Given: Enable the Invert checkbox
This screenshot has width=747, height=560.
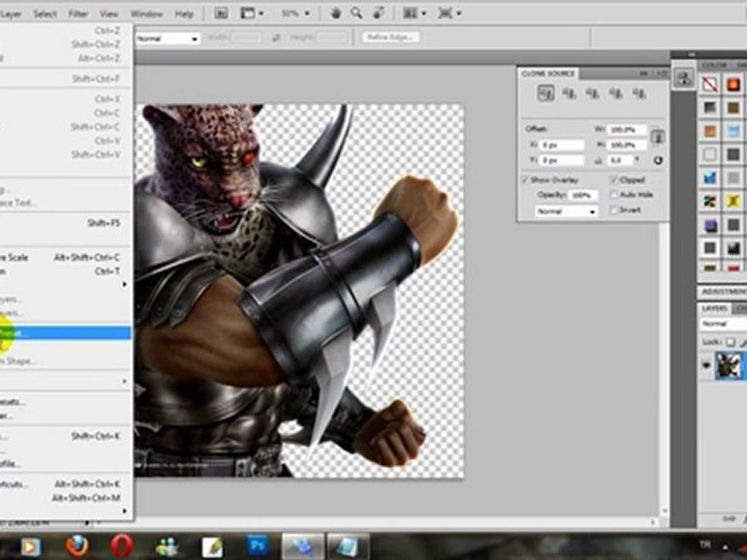Looking at the screenshot, I should pos(614,210).
